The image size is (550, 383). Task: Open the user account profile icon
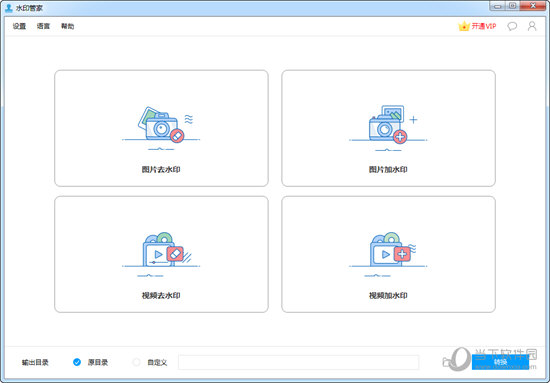pos(532,26)
